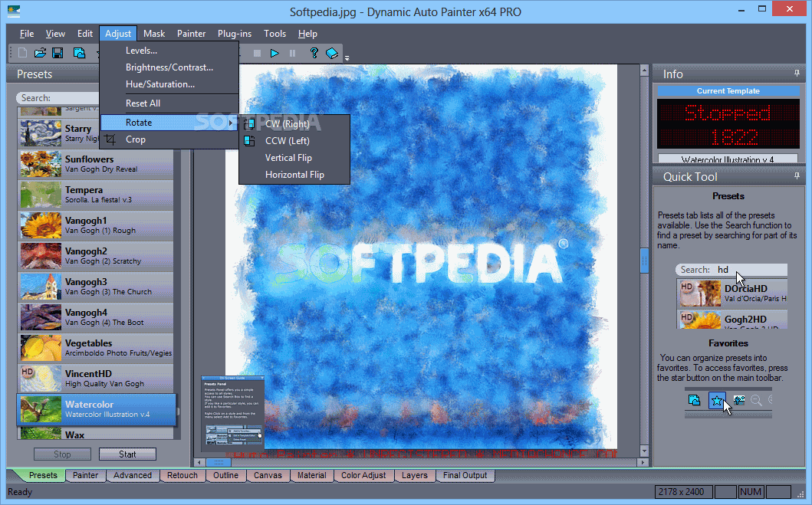This screenshot has width=812, height=505.
Task: Select the Vangogh1 preset
Action: [97, 225]
